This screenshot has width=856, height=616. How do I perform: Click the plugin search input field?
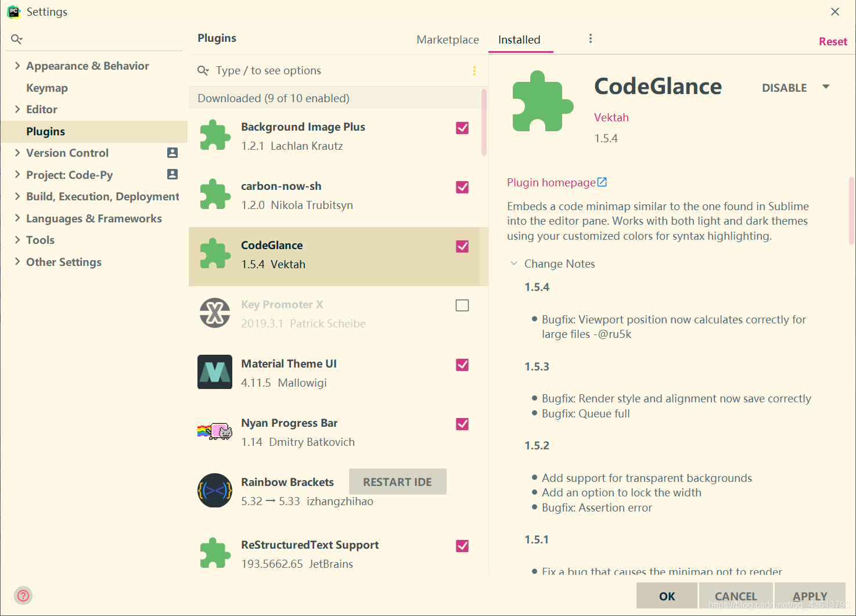[340, 70]
